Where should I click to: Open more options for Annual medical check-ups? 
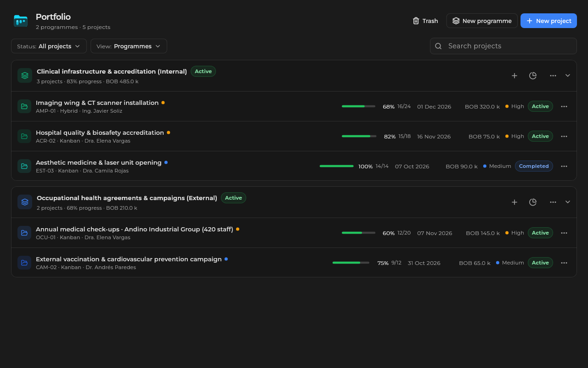coord(564,233)
